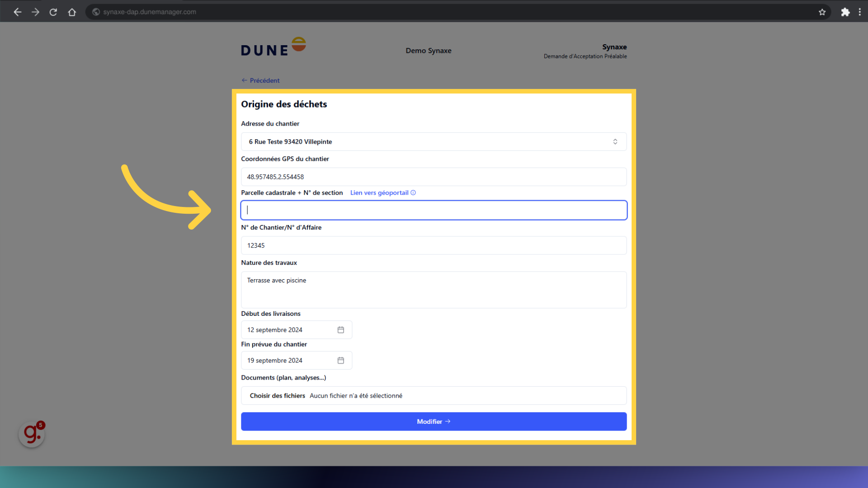Open calendar for Fin prévue du chantier
The width and height of the screenshot is (868, 488).
point(340,361)
